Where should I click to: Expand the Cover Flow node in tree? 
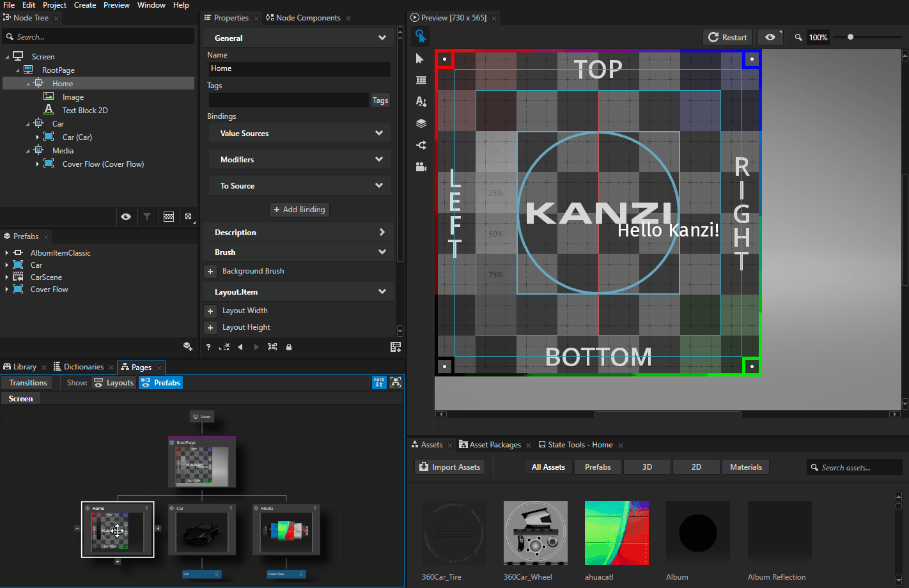tap(38, 164)
